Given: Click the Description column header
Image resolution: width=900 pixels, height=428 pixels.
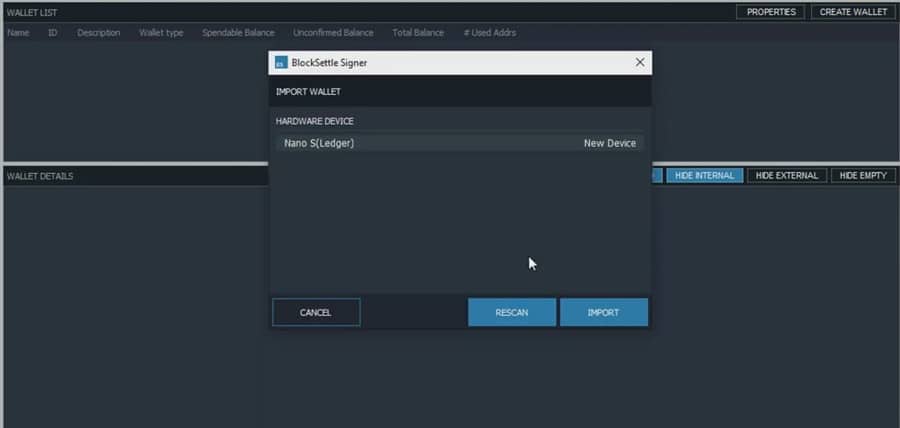Looking at the screenshot, I should pyautogui.click(x=98, y=33).
